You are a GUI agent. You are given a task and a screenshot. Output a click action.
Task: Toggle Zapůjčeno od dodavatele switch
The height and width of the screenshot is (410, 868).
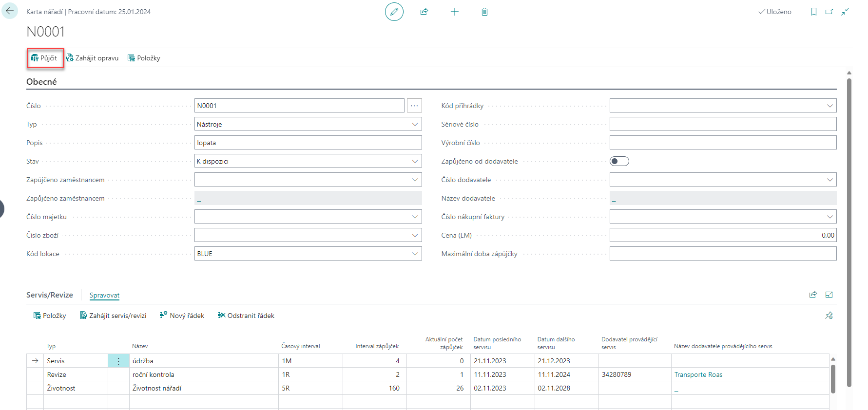(x=619, y=161)
